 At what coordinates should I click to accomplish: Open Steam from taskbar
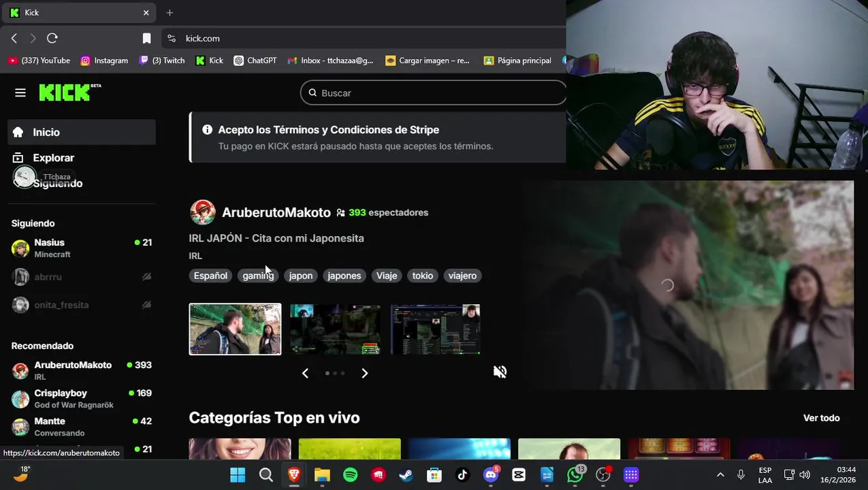pyautogui.click(x=406, y=475)
